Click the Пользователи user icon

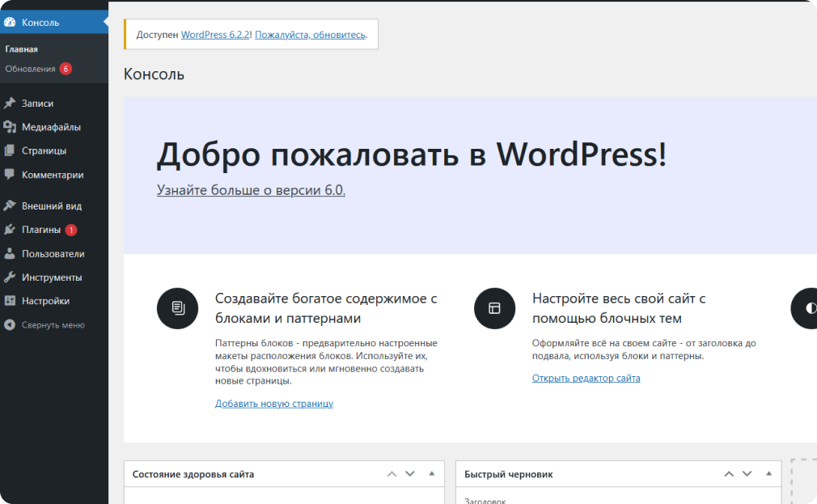(10, 253)
